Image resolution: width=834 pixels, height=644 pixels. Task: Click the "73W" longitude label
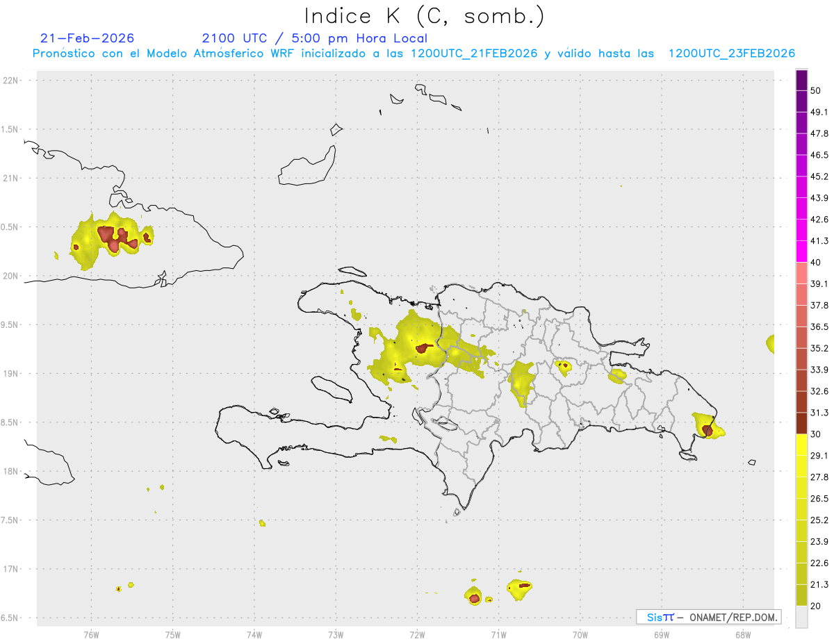coord(336,634)
